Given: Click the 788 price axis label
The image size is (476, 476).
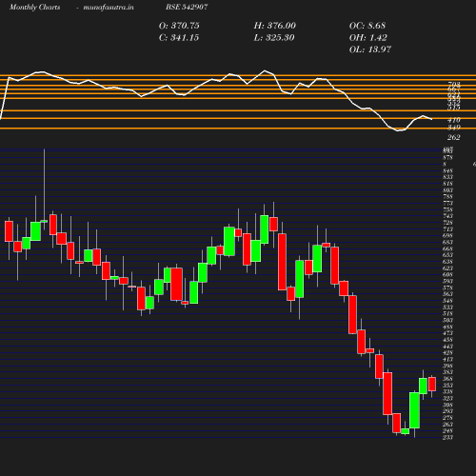Looking at the screenshot, I should (447, 197).
